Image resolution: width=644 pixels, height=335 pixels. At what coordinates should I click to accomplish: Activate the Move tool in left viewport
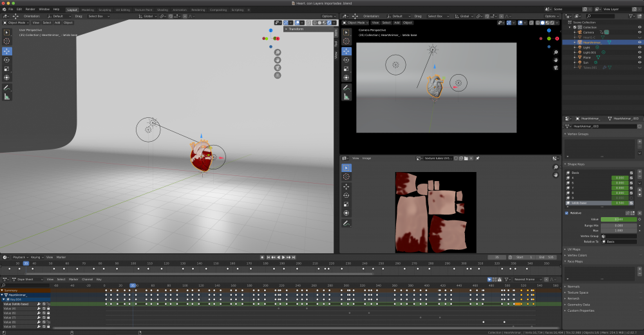click(x=6, y=51)
